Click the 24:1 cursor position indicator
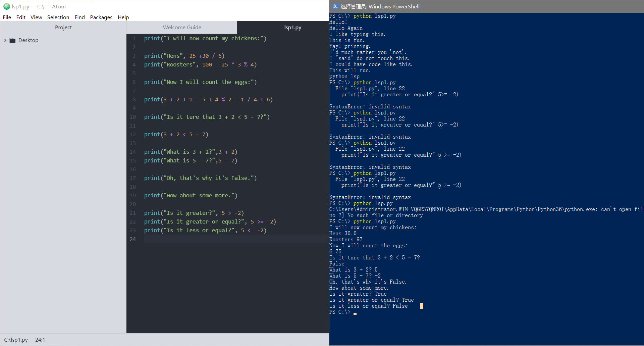The image size is (644, 346). [40, 340]
